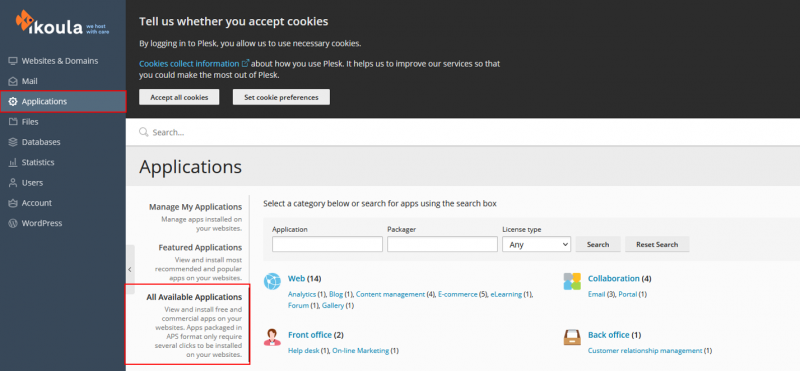Click the Set cookie preferences button
The height and width of the screenshot is (371, 800).
coord(281,97)
